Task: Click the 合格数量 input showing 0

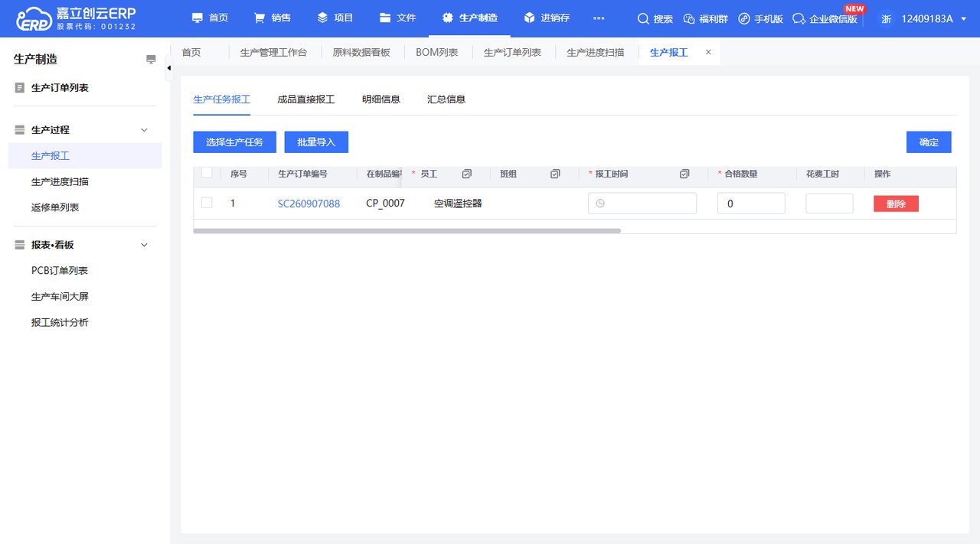Action: [751, 204]
